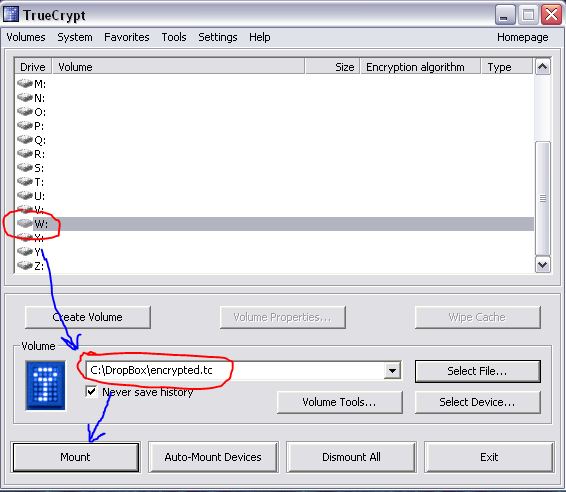Exit TrueCrypt with Exit button
The image size is (566, 492).
click(x=489, y=457)
